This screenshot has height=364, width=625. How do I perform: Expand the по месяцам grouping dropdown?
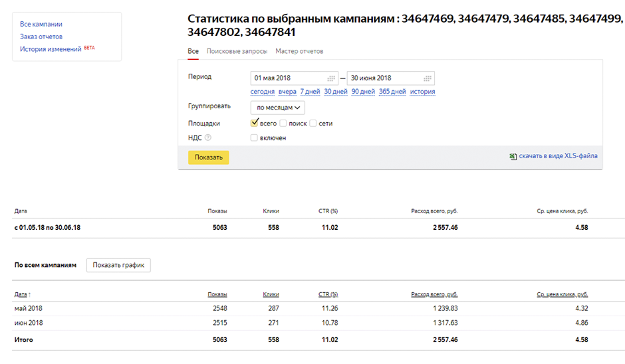[x=278, y=108]
